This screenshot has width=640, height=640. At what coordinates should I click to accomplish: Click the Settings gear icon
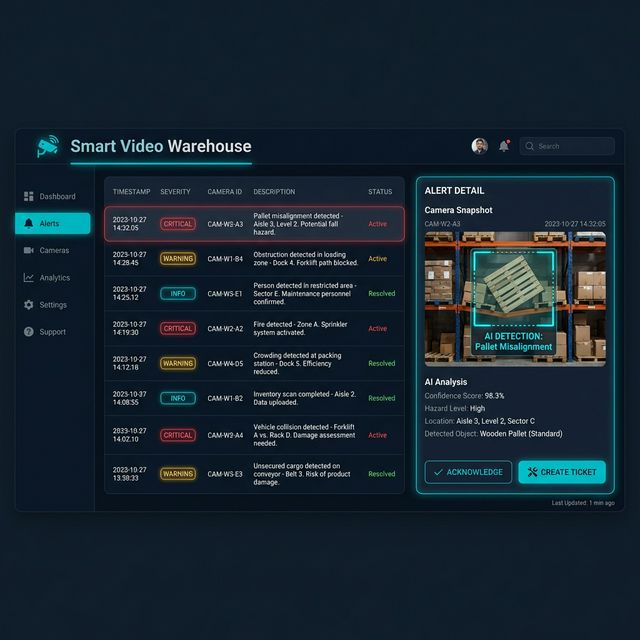29,304
